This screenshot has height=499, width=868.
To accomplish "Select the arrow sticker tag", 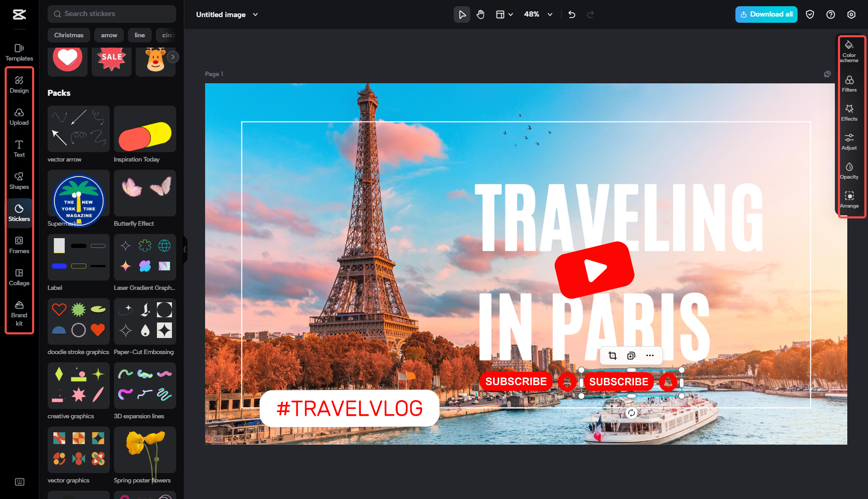I will pos(109,35).
